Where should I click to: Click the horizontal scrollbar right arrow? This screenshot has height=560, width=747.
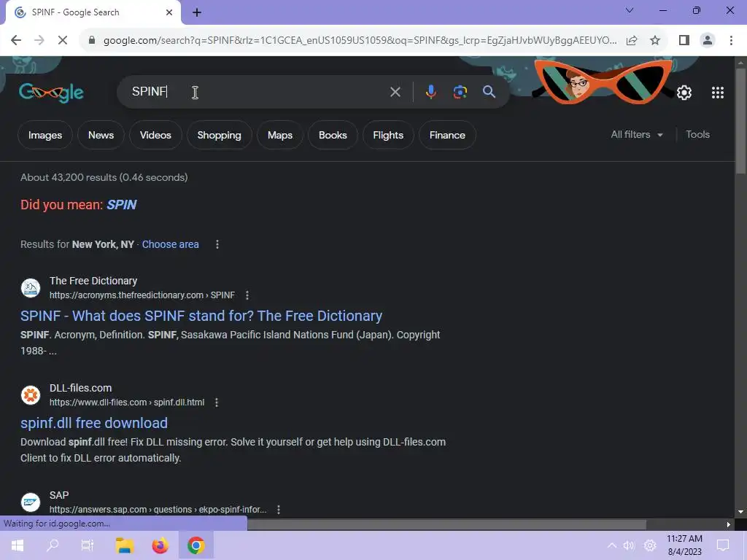tap(729, 524)
